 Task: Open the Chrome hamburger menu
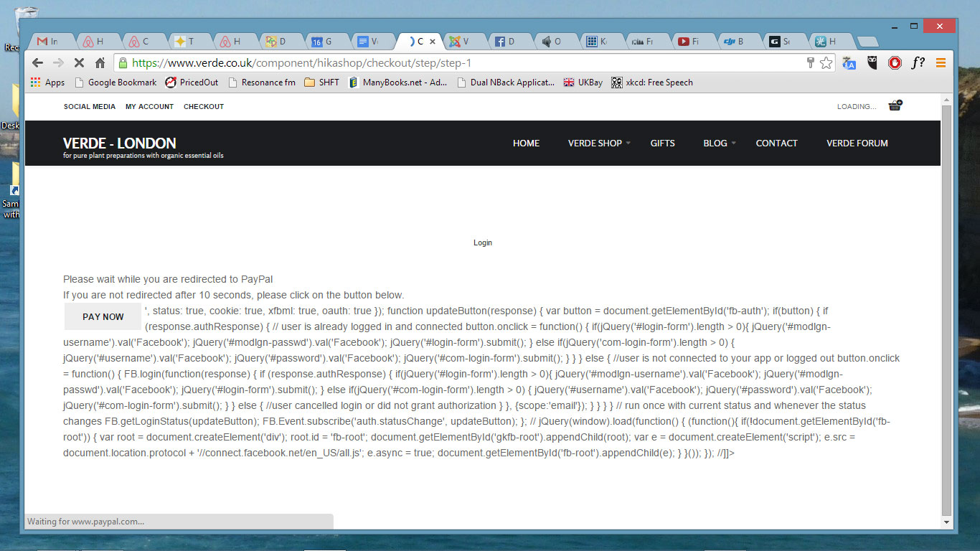point(941,63)
